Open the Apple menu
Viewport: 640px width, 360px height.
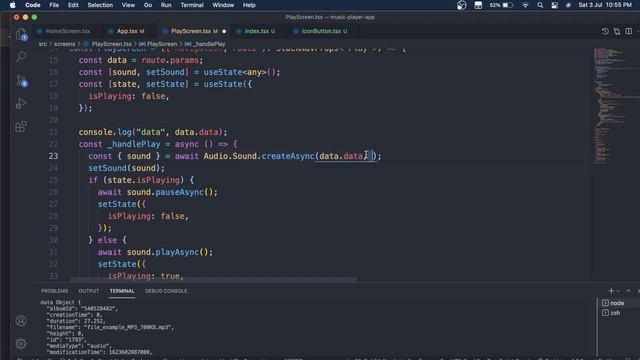pos(13,5)
